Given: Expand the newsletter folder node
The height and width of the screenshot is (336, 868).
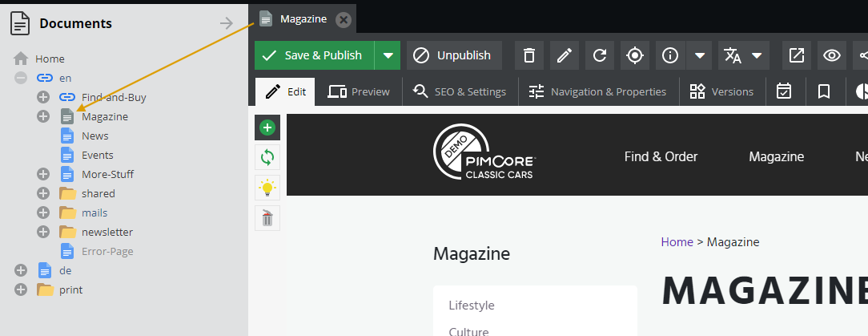Looking at the screenshot, I should [x=43, y=232].
